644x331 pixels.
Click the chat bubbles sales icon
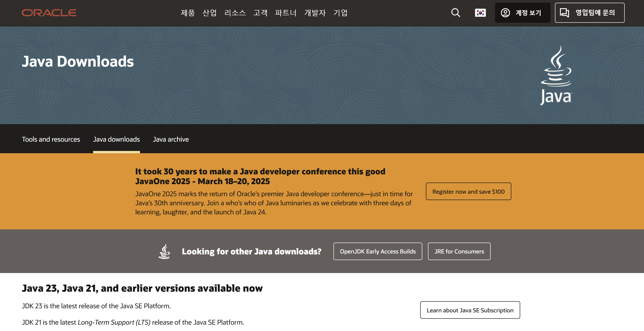click(564, 13)
